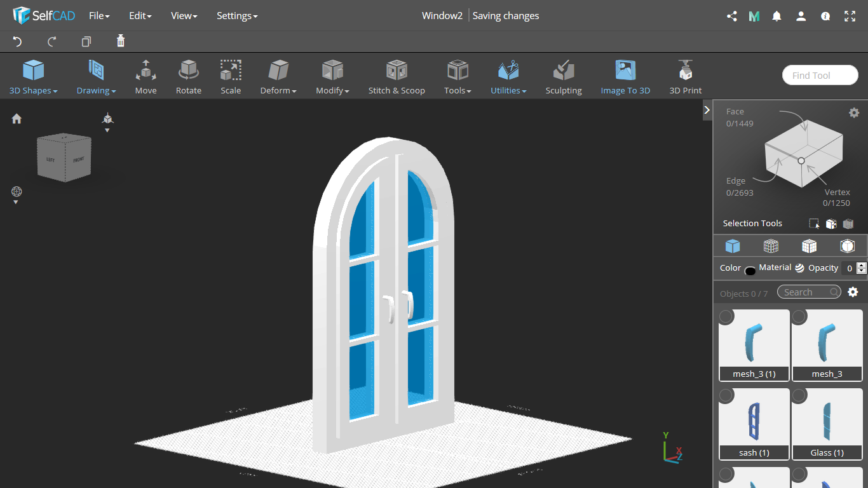Image resolution: width=868 pixels, height=488 pixels.
Task: Select the mesh_3 thumbnail
Action: pyautogui.click(x=827, y=345)
